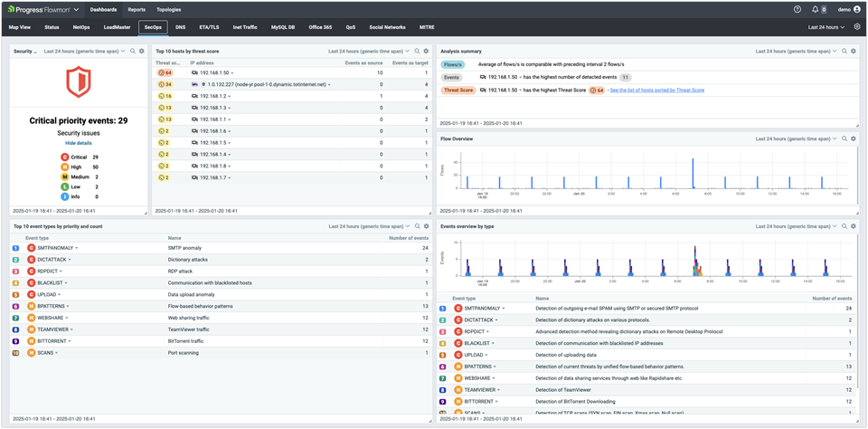
Task: Open settings gear of Flow Overview widget
Action: coord(854,138)
